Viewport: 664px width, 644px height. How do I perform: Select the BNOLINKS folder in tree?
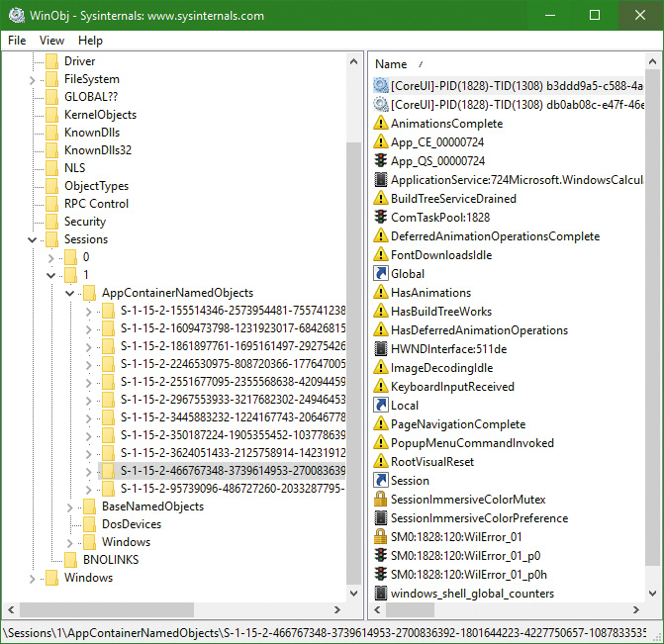tap(111, 560)
